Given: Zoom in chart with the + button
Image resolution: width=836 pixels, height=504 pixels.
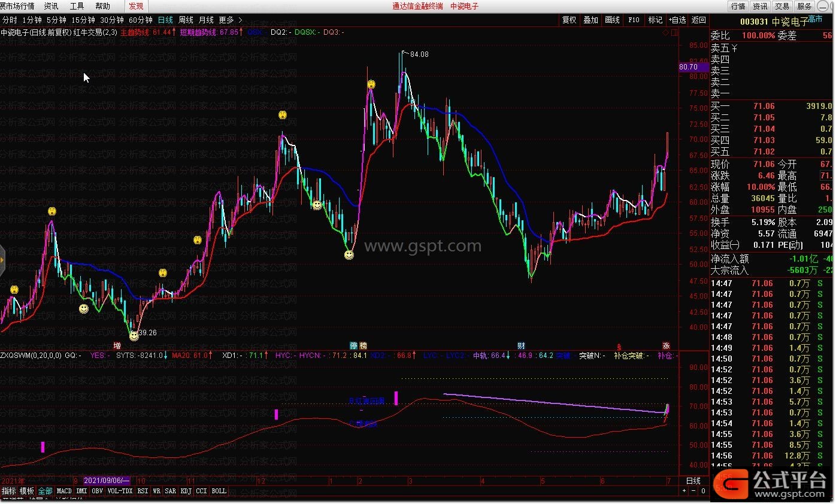Looking at the screenshot, I should 684,491.
